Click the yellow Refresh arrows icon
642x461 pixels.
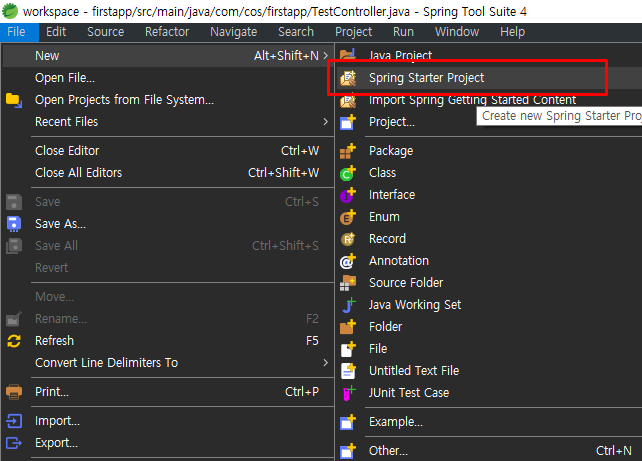(x=14, y=341)
